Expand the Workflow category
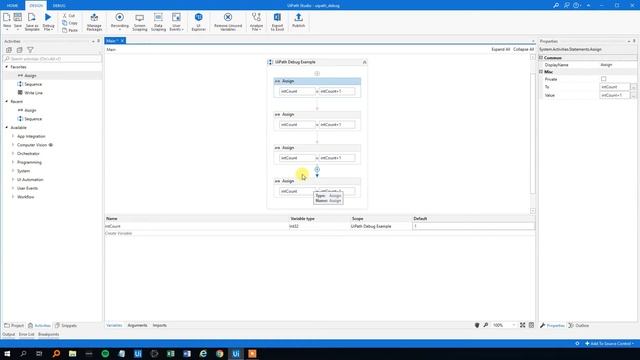The height and width of the screenshot is (360, 640). (13, 197)
